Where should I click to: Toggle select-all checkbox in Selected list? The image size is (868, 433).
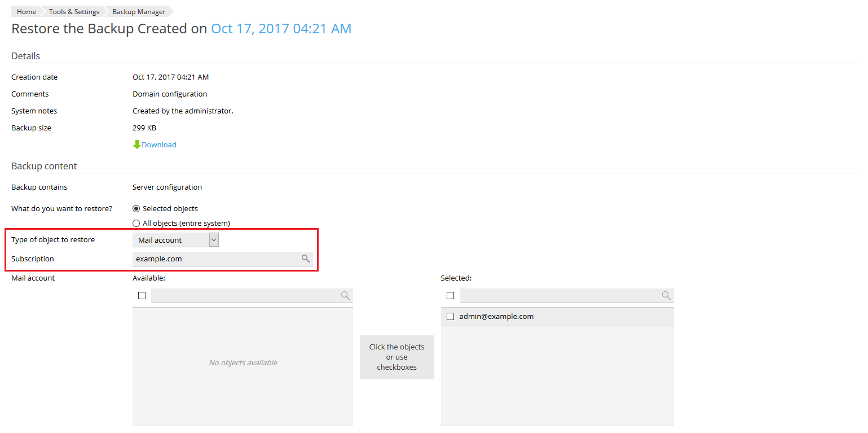[x=450, y=296]
